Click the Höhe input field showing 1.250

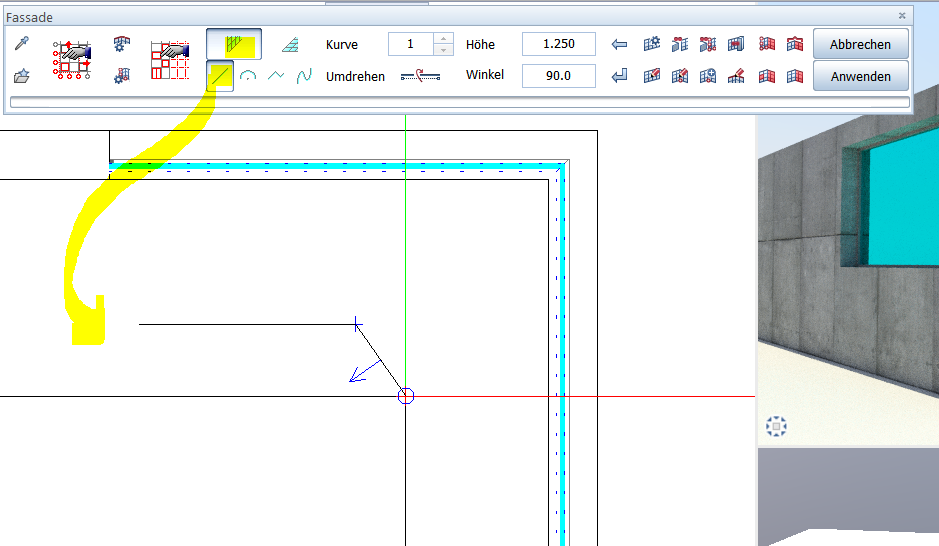click(558, 44)
